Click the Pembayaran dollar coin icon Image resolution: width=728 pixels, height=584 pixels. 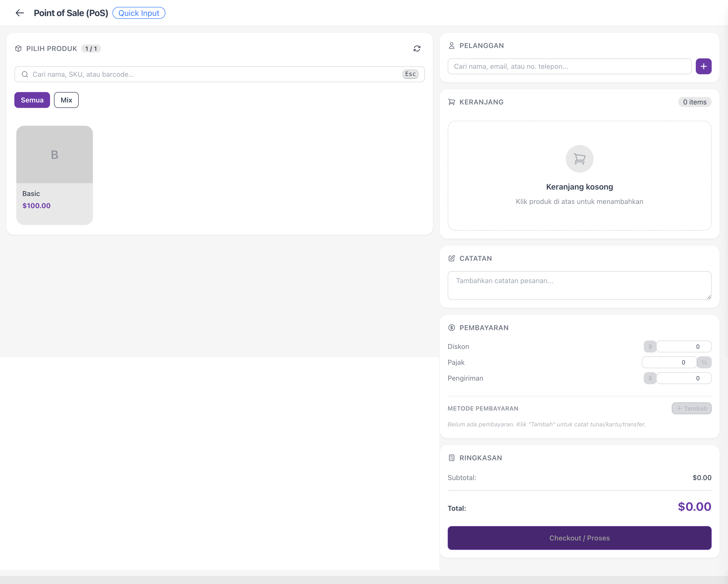point(451,328)
